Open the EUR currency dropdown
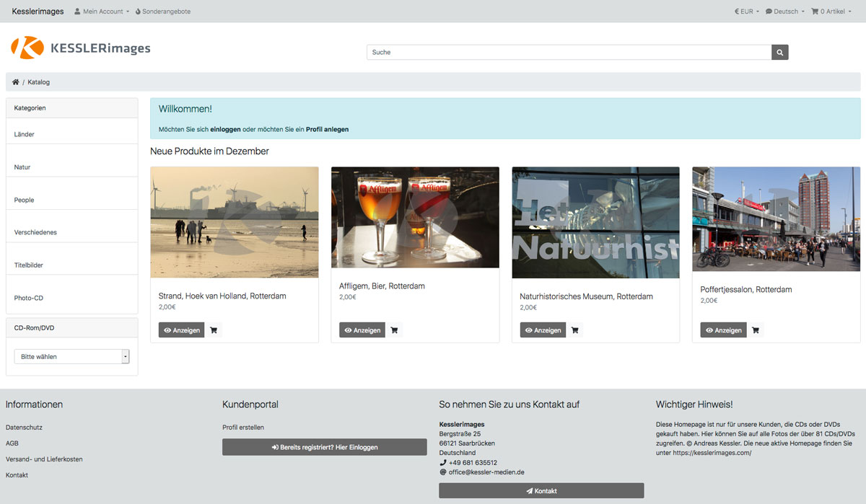The width and height of the screenshot is (866, 504). click(x=746, y=12)
